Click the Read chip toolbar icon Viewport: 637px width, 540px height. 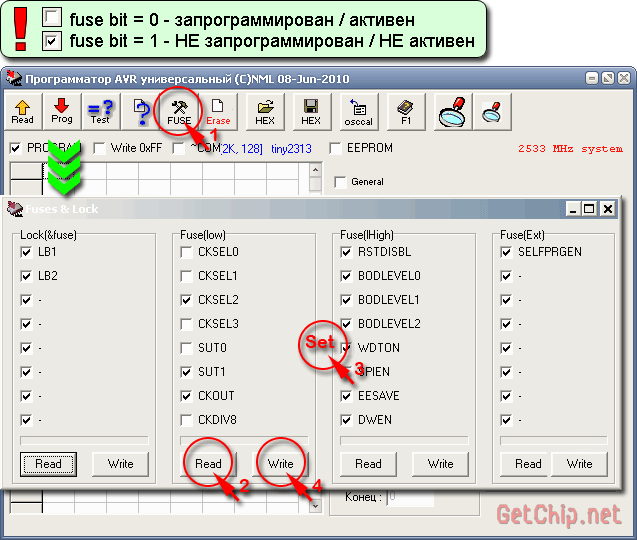click(22, 110)
